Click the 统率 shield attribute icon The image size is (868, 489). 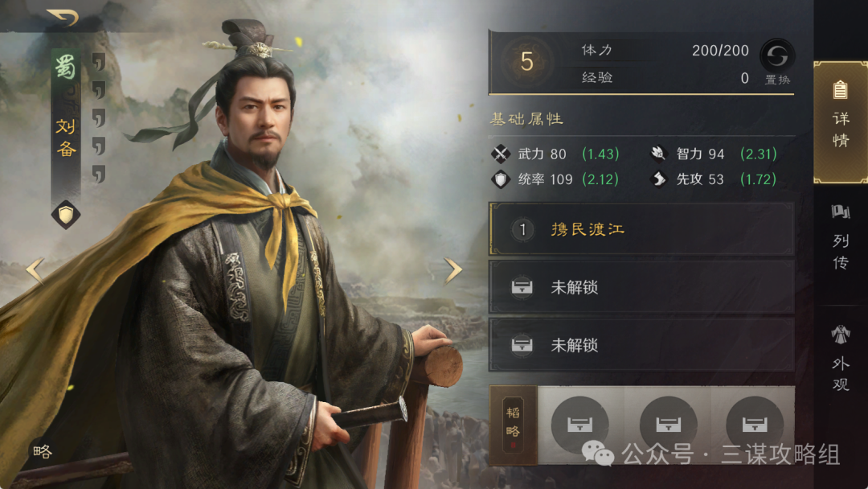click(501, 179)
